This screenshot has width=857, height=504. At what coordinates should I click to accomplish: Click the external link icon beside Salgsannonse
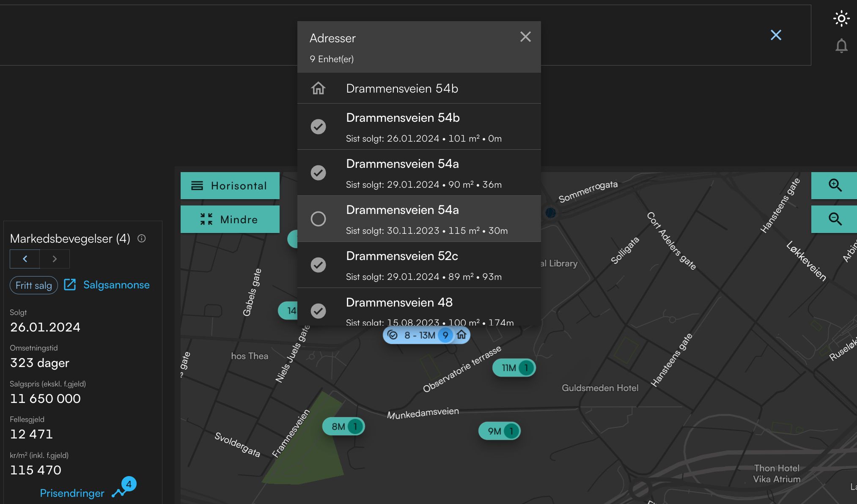point(70,285)
